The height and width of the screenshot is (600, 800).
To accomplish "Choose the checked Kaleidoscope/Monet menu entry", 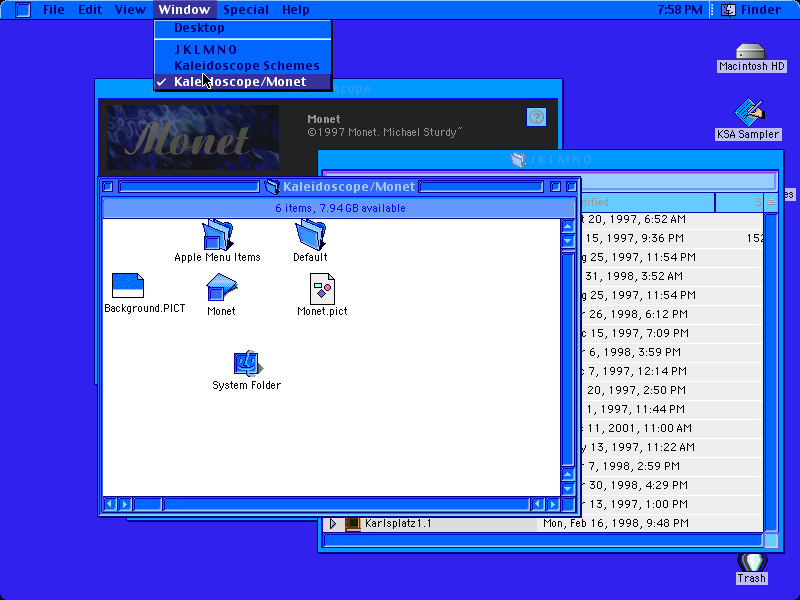I will click(x=243, y=82).
